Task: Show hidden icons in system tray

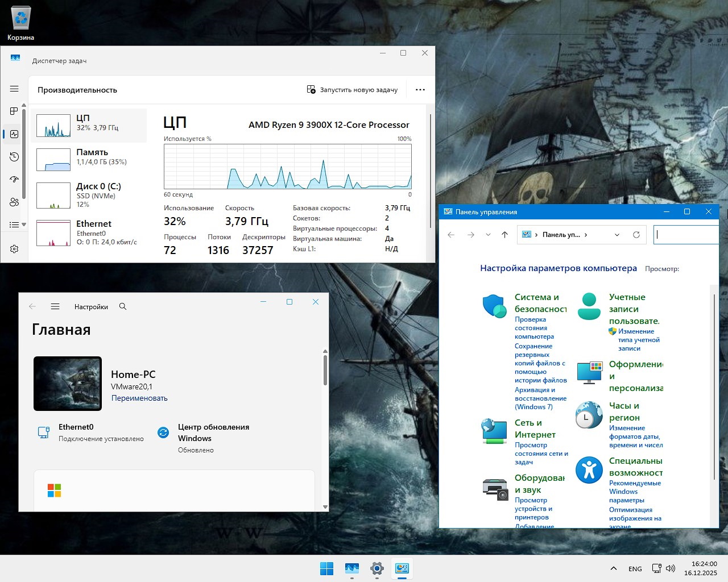Action: [x=613, y=568]
